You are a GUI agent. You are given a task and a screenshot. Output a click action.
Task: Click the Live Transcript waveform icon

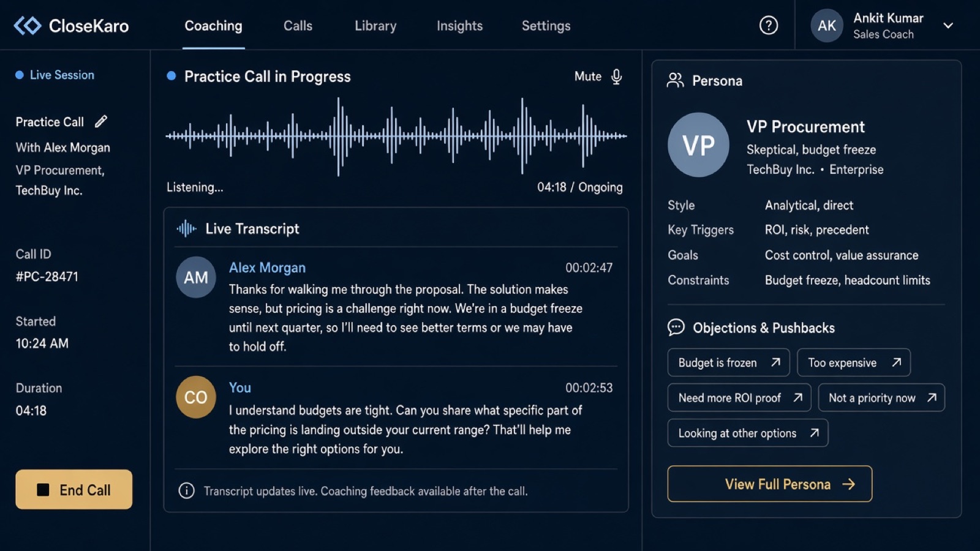pos(187,229)
